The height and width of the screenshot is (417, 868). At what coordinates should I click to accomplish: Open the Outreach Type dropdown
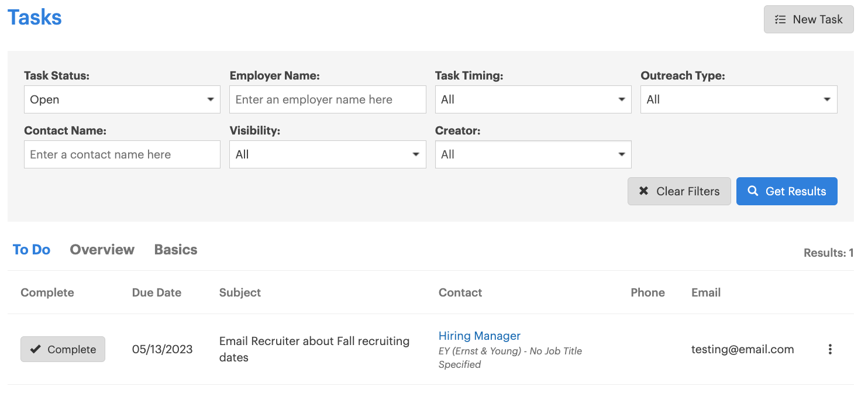point(739,99)
